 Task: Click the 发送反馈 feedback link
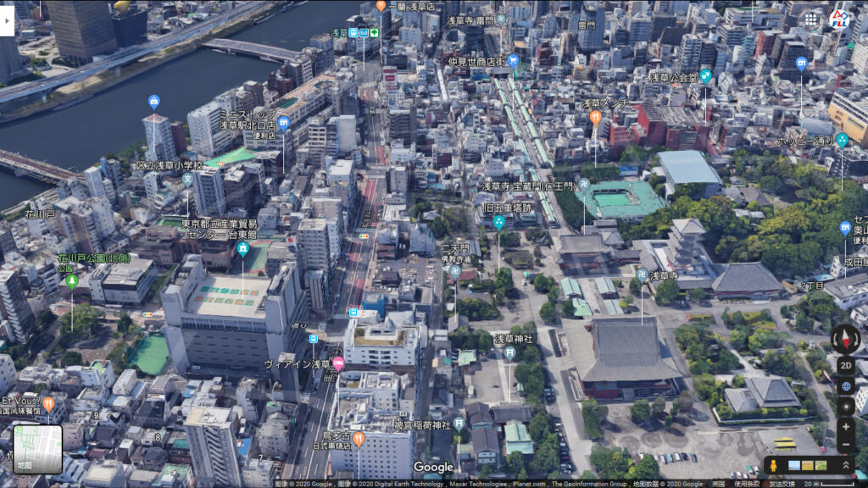[x=781, y=484]
